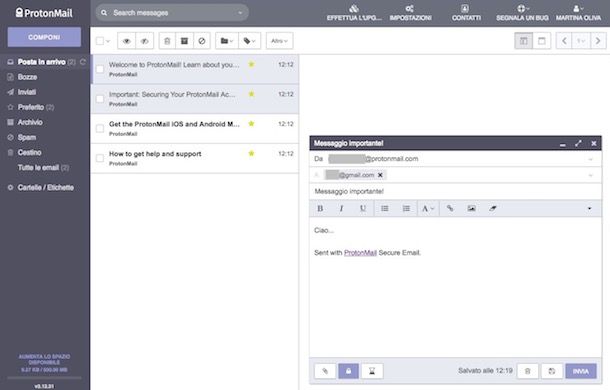Image resolution: width=610 pixels, height=390 pixels.
Task: Insert an image in the message
Action: (472, 209)
